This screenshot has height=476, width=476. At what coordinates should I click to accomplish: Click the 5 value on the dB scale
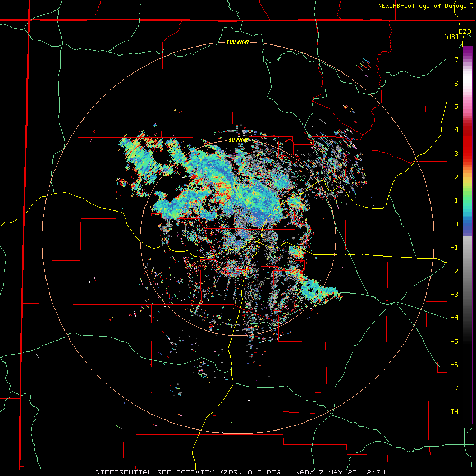coord(456,106)
